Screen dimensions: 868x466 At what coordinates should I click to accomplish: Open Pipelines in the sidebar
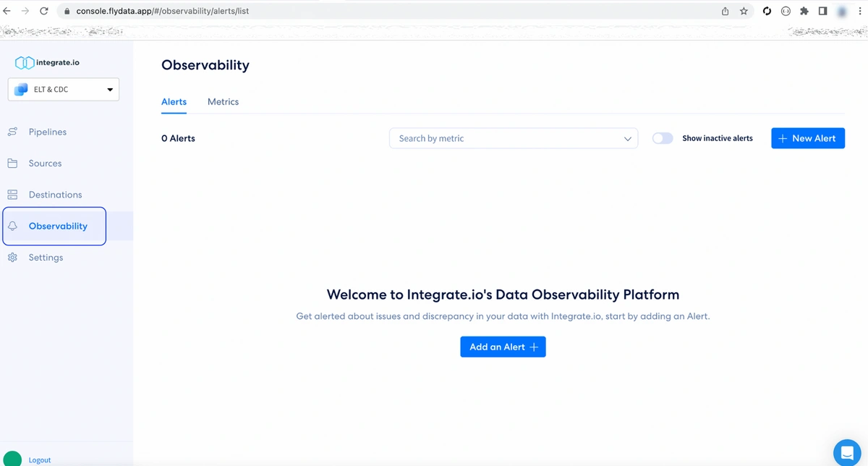48,132
